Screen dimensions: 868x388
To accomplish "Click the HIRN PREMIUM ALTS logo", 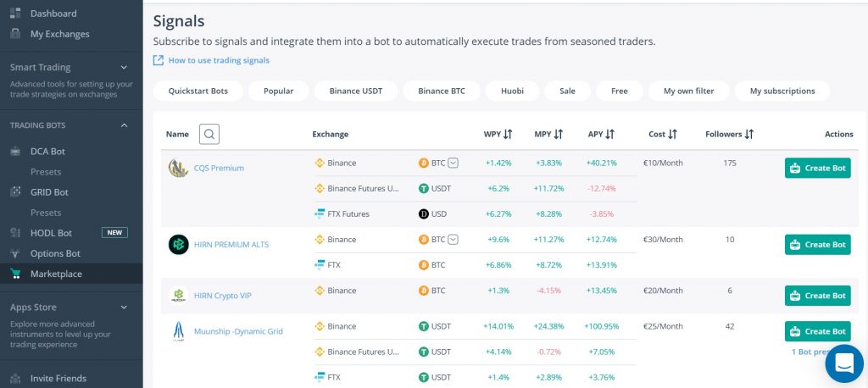I will pyautogui.click(x=178, y=245).
